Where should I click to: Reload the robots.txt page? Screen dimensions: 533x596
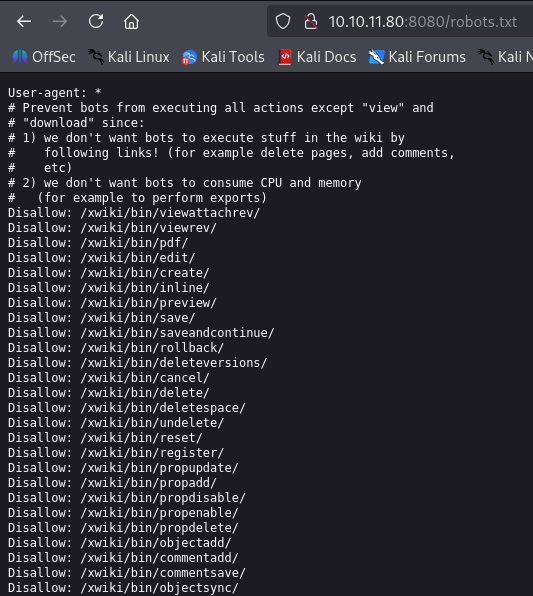pyautogui.click(x=96, y=22)
